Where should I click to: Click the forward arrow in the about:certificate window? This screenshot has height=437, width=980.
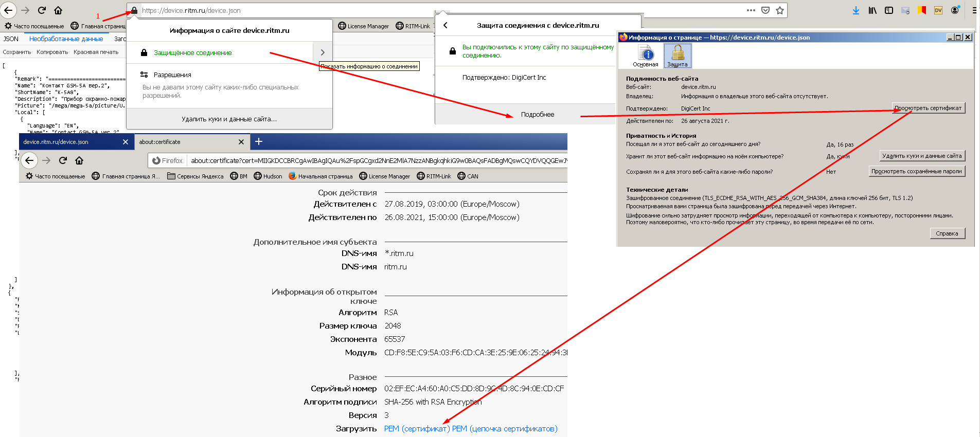pyautogui.click(x=46, y=160)
